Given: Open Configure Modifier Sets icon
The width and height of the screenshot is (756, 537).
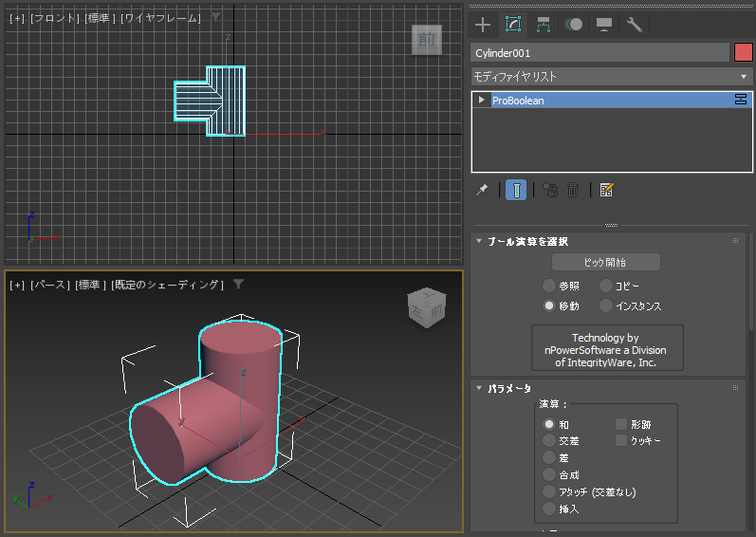Looking at the screenshot, I should [606, 190].
